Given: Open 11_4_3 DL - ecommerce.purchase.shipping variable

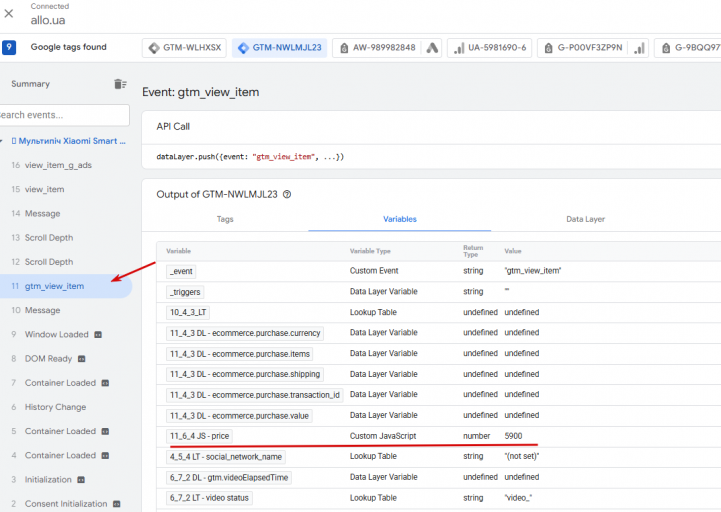Looking at the screenshot, I should coord(245,374).
